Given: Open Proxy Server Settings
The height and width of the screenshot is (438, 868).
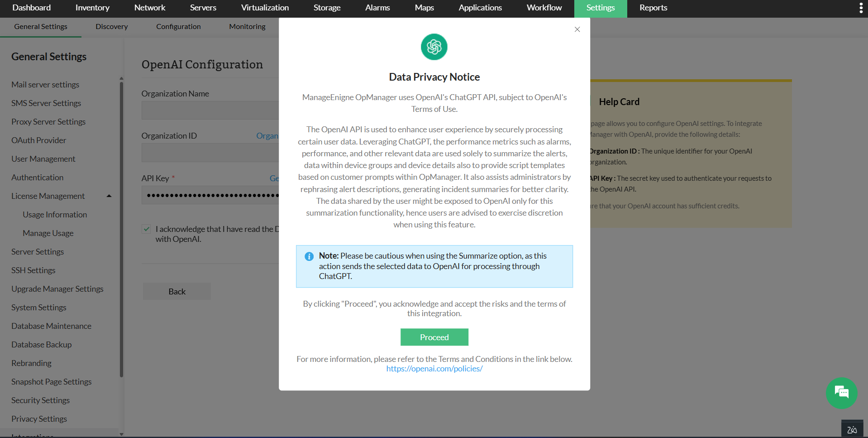Looking at the screenshot, I should pyautogui.click(x=48, y=122).
